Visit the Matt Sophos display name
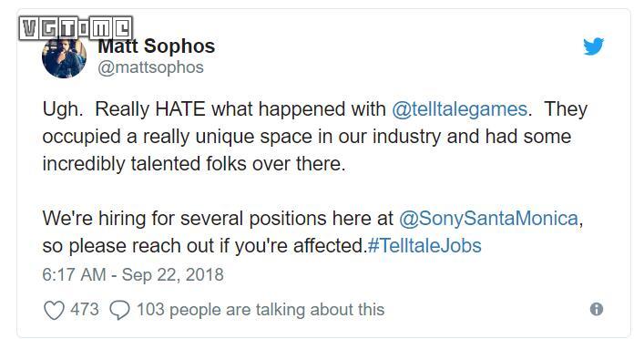The width and height of the screenshot is (644, 339). pyautogui.click(x=156, y=46)
